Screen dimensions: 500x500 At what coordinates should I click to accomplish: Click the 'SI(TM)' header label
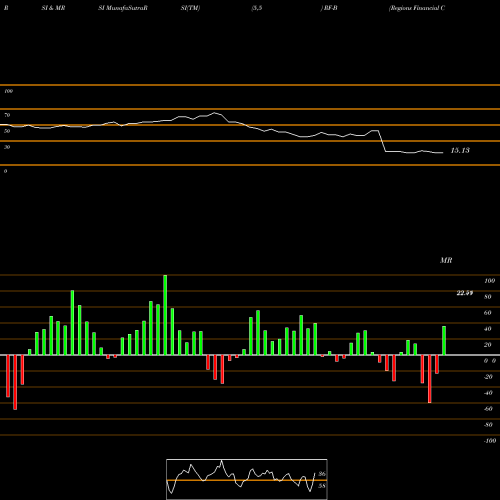point(190,8)
